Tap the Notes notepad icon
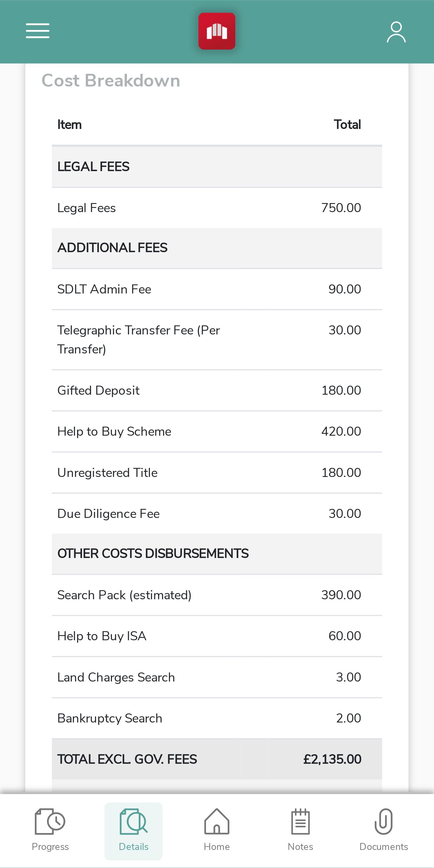The height and width of the screenshot is (868, 434). (x=300, y=822)
